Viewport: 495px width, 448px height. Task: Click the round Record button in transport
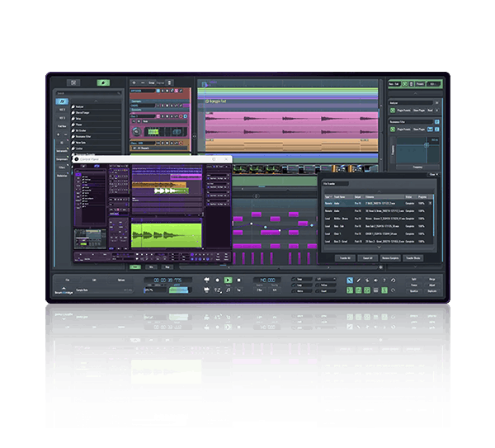tap(217, 280)
